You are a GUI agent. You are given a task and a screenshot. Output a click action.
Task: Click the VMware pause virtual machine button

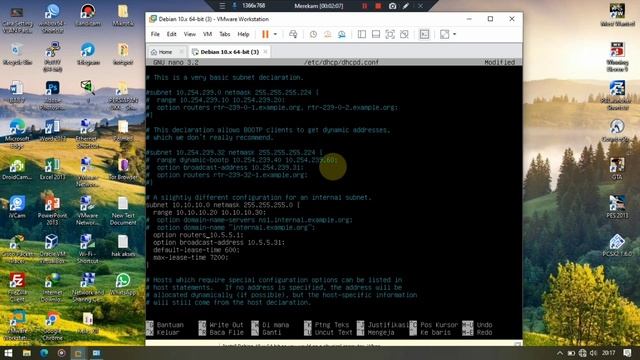[265, 34]
